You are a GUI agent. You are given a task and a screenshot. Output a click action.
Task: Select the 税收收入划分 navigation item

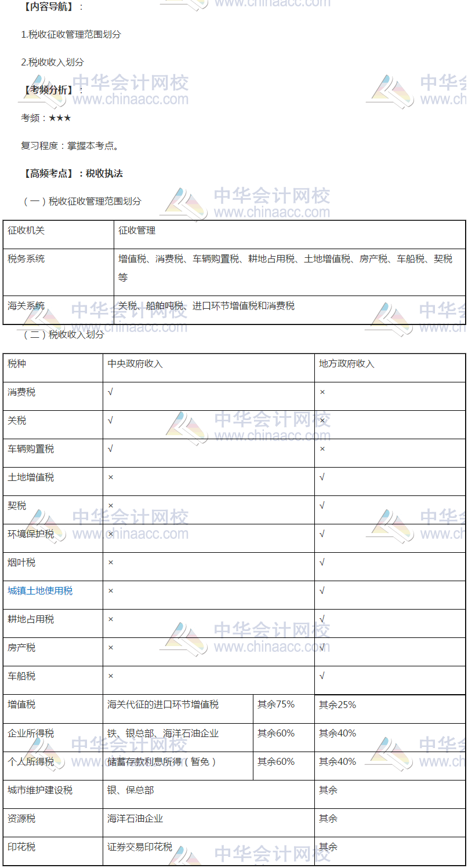tap(53, 62)
